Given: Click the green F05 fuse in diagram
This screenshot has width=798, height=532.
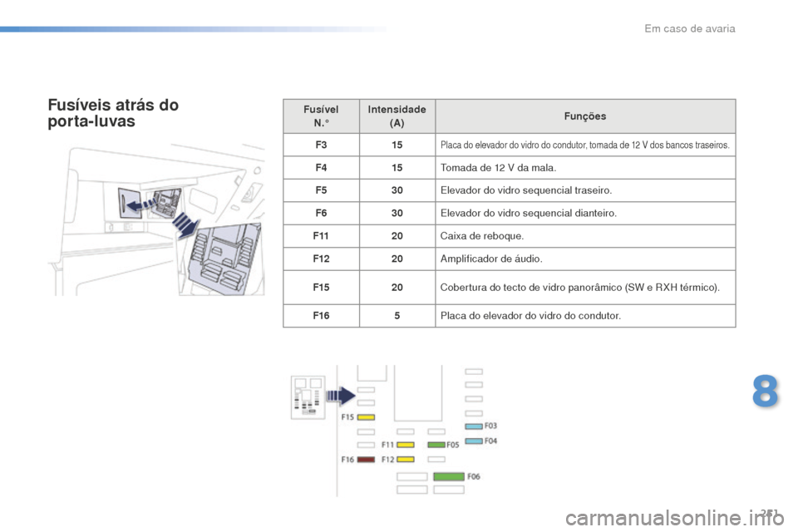Looking at the screenshot, I should click(x=436, y=445).
